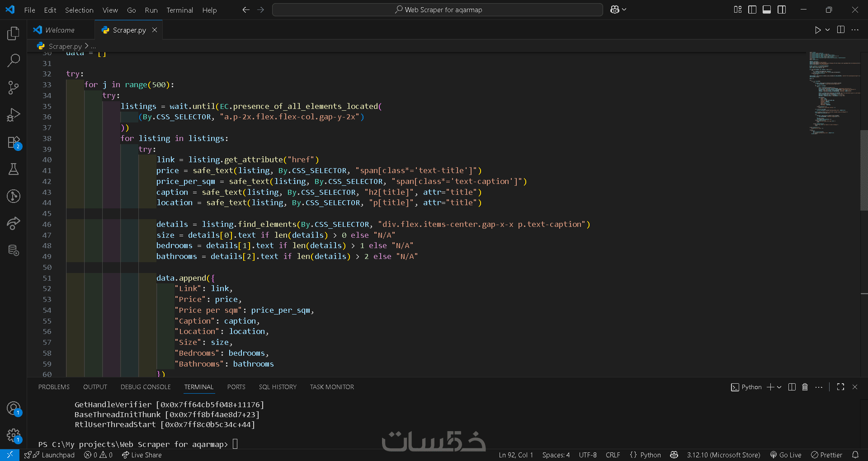
Task: Open the Copilot status icon in status bar
Action: point(674,455)
